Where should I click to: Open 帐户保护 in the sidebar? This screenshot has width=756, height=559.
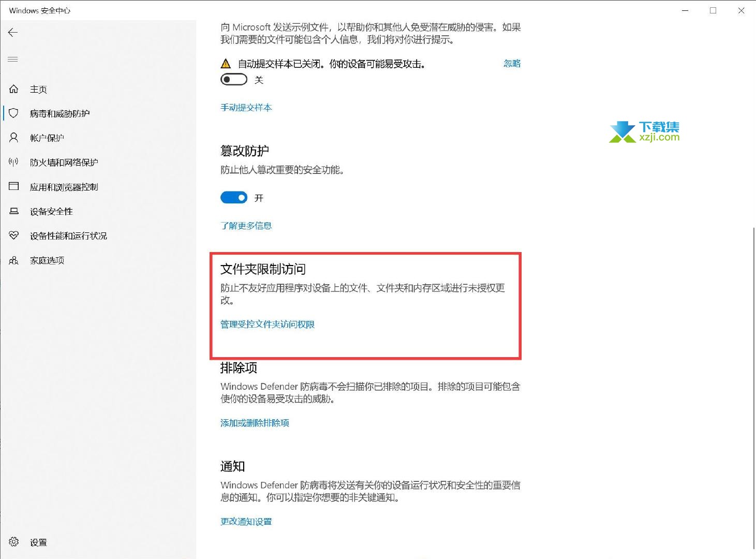coord(47,138)
